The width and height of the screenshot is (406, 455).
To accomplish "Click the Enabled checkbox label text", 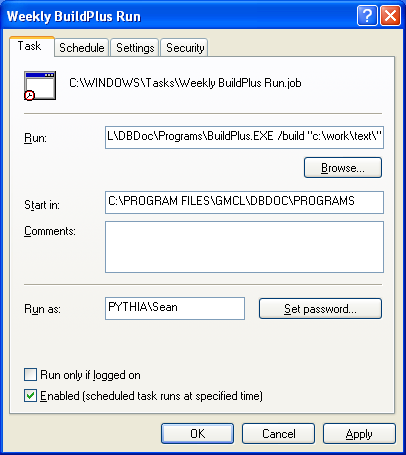I will pyautogui.click(x=151, y=396).
